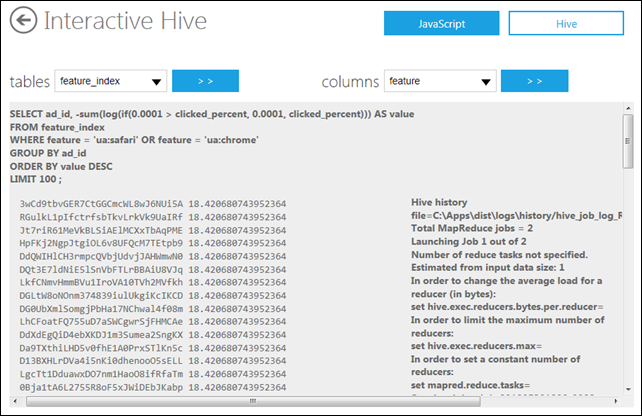Switch to the JavaScript mode button

[439, 23]
